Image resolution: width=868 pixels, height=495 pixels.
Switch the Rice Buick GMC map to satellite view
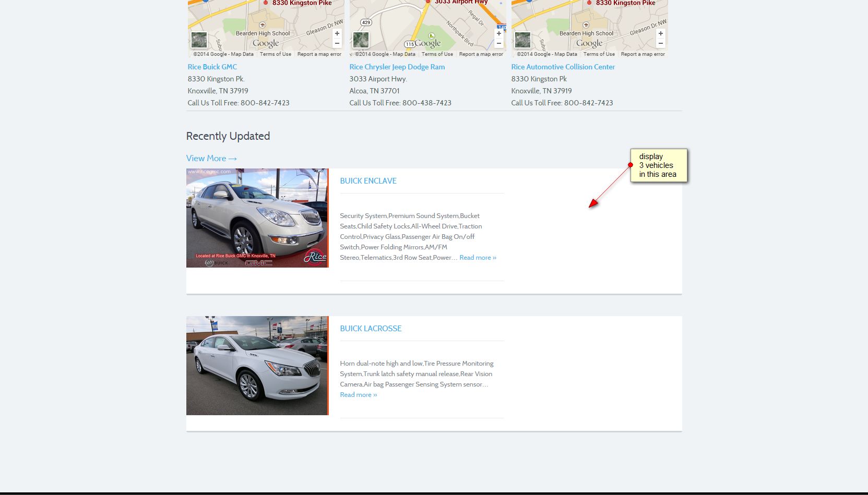(x=199, y=40)
